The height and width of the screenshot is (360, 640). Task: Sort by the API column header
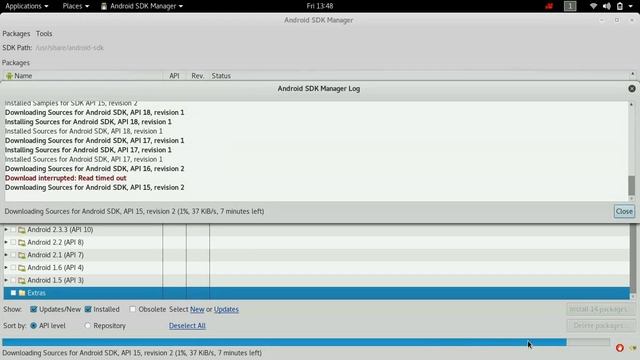click(174, 76)
